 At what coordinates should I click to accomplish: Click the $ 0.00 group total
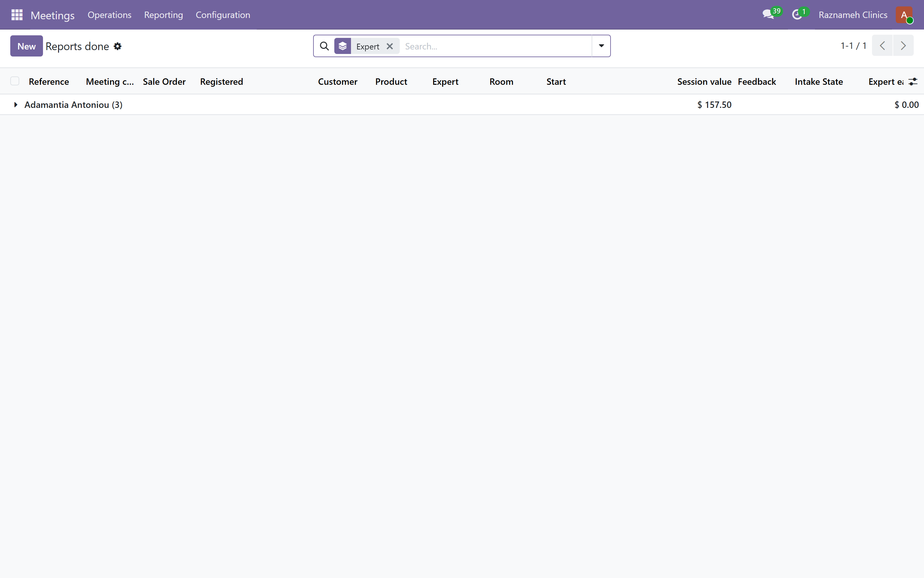pos(906,105)
